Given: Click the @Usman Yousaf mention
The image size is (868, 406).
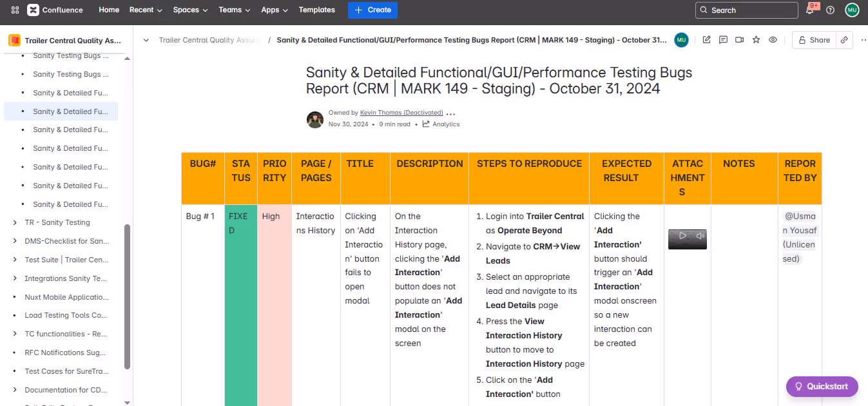Looking at the screenshot, I should [x=799, y=237].
